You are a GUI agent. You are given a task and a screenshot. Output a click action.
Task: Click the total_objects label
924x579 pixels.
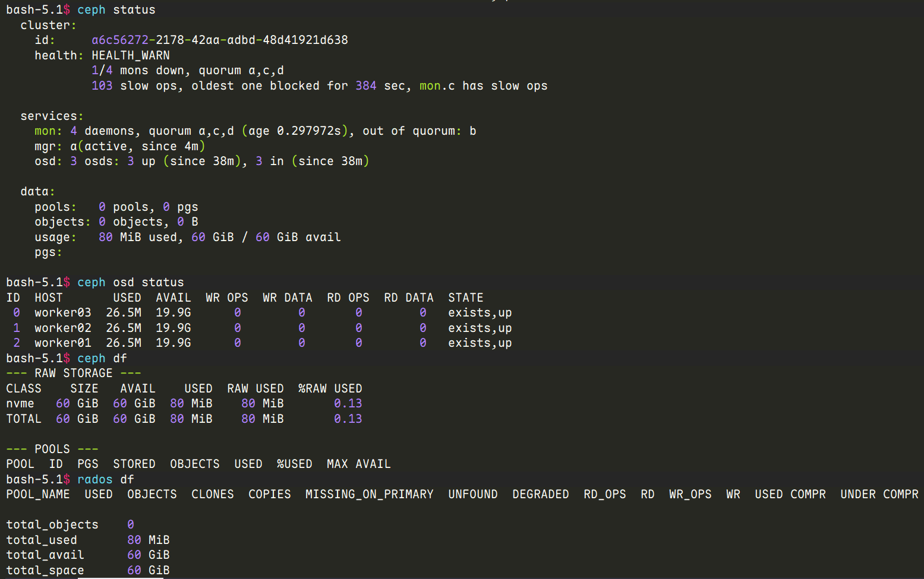(x=52, y=525)
